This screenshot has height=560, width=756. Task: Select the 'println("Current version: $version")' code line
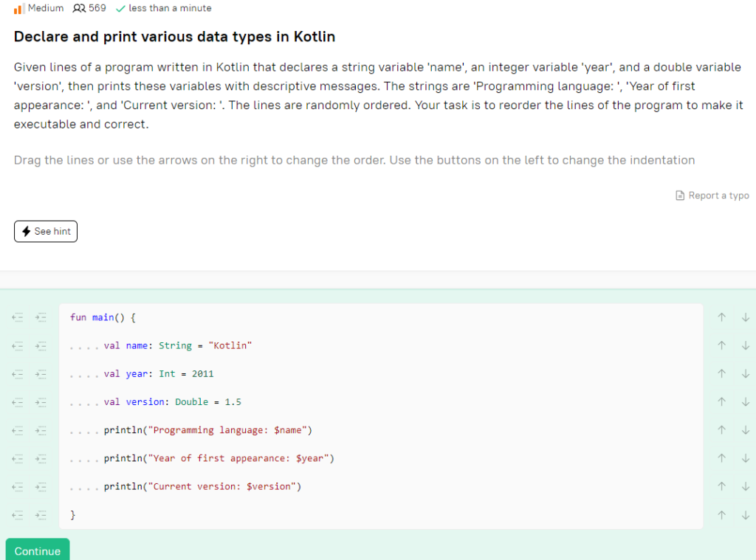coord(381,486)
